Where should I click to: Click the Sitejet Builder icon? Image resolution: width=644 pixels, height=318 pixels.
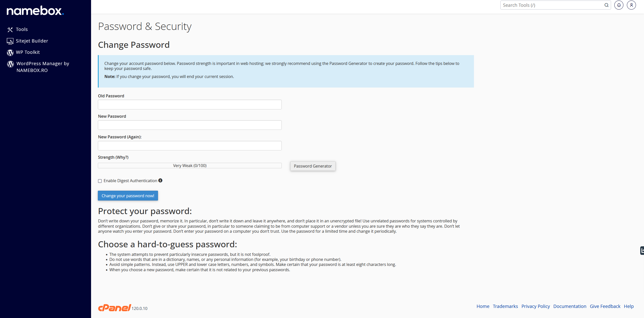(10, 41)
